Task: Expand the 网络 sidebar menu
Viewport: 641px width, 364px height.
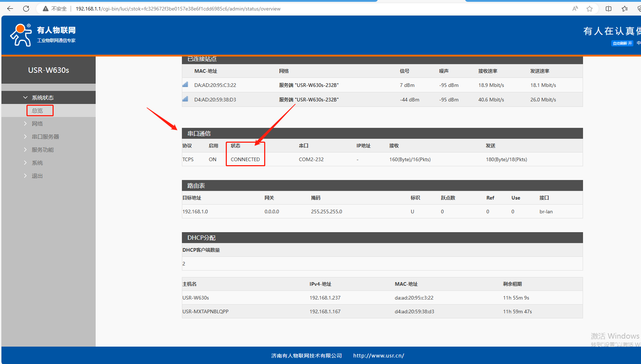Action: (37, 124)
